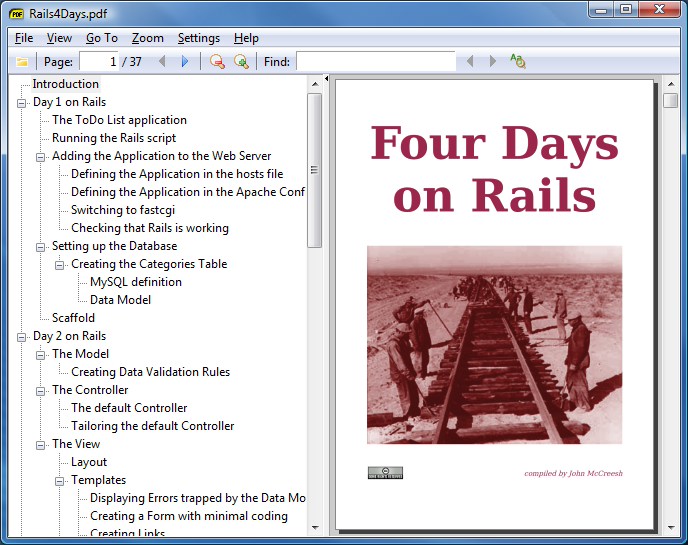Zoom out with magnifier minus icon
The width and height of the screenshot is (688, 545).
coord(217,61)
